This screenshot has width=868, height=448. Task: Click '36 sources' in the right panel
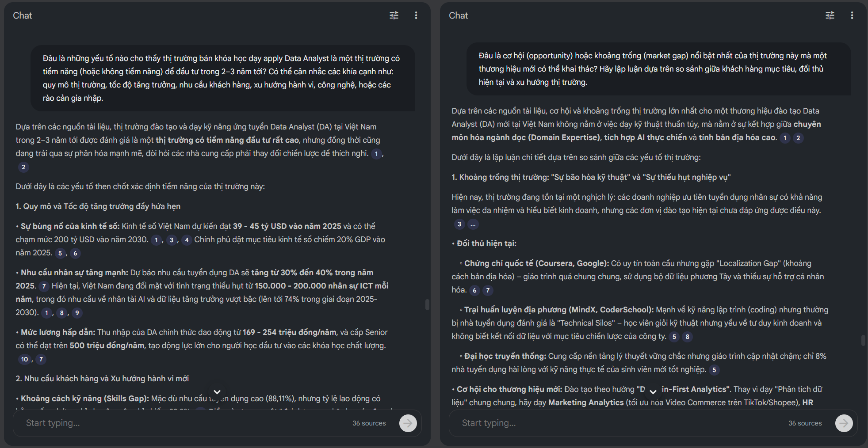pyautogui.click(x=805, y=423)
